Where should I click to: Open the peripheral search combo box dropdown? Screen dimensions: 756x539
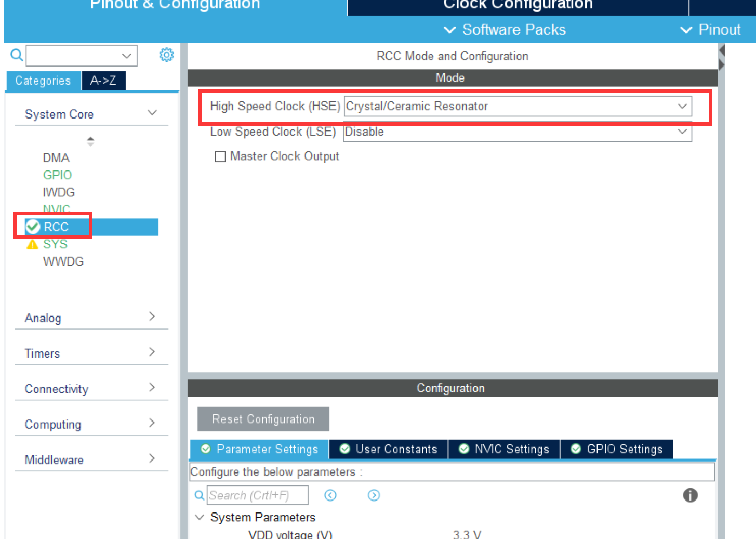(x=126, y=56)
